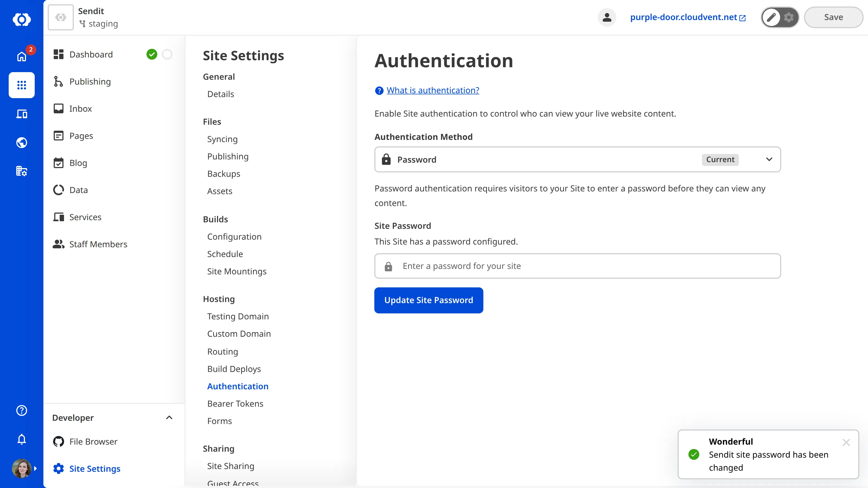Open the What is authentication? link

(x=433, y=90)
